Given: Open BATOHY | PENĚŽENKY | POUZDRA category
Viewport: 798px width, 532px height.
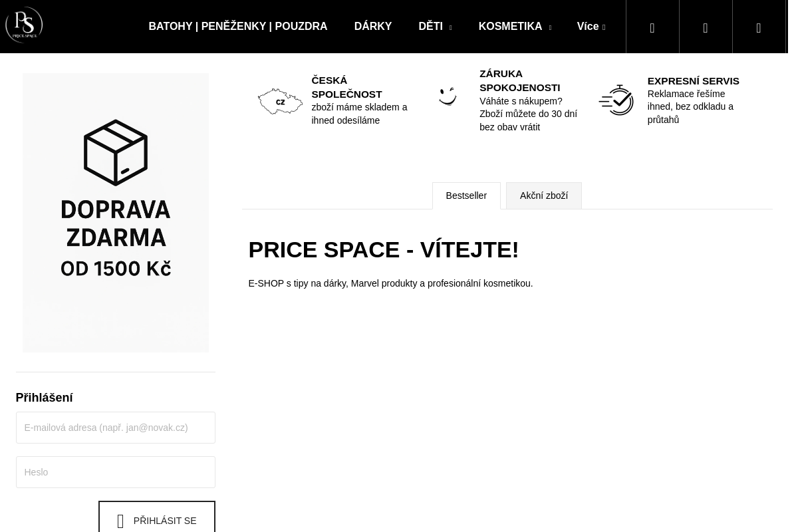Looking at the screenshot, I should point(237,27).
